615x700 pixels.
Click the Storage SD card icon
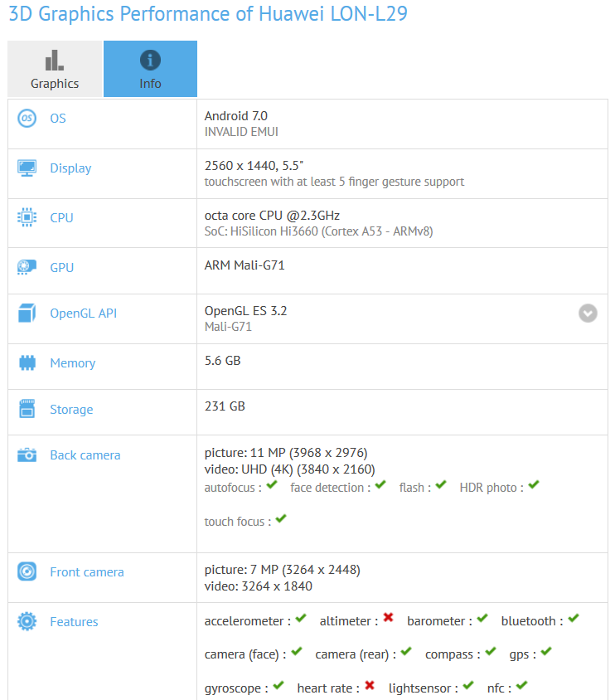click(27, 409)
